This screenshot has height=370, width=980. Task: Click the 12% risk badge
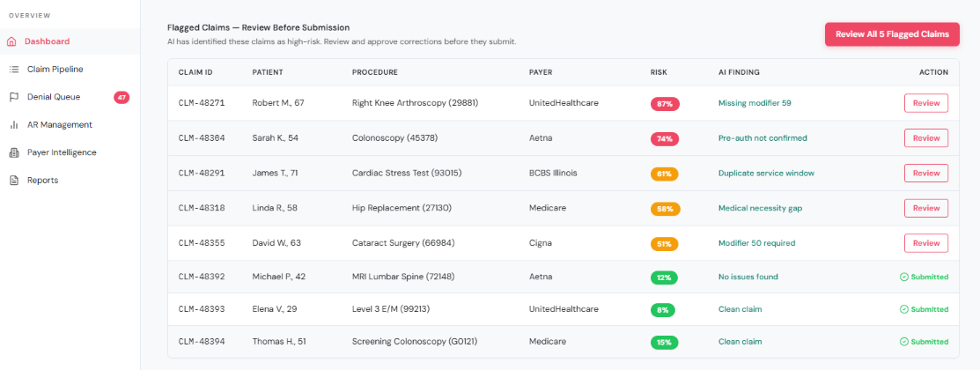[664, 277]
